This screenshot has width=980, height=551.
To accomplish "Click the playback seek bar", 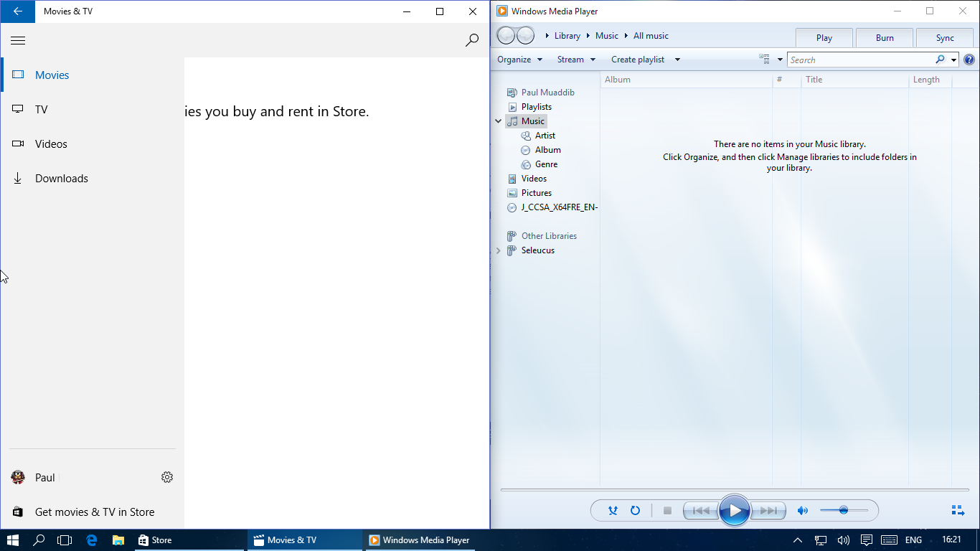I will pyautogui.click(x=735, y=490).
